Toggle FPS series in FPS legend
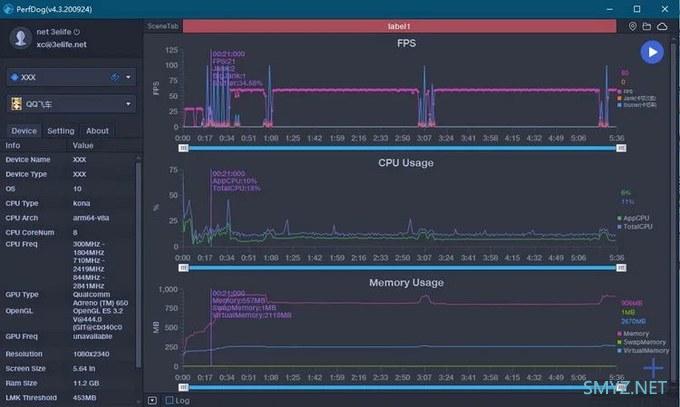This screenshot has width=680, height=407. [x=625, y=92]
